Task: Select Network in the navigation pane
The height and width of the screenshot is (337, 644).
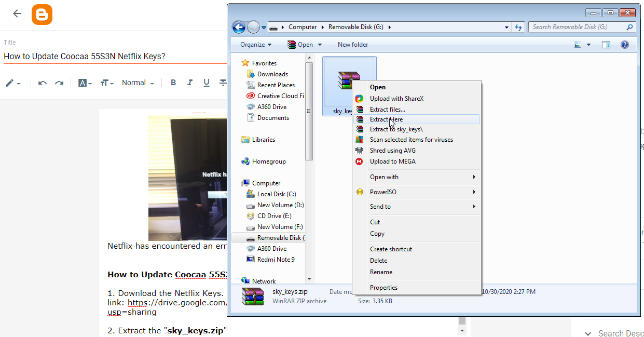Action: [x=258, y=281]
